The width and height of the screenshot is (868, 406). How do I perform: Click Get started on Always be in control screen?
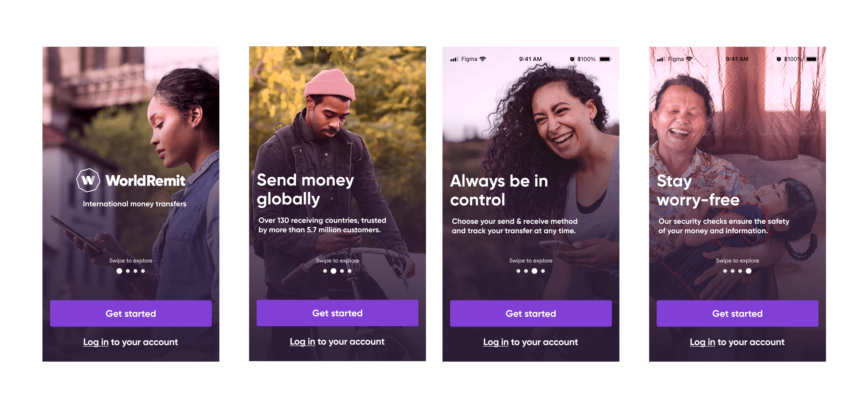531,314
